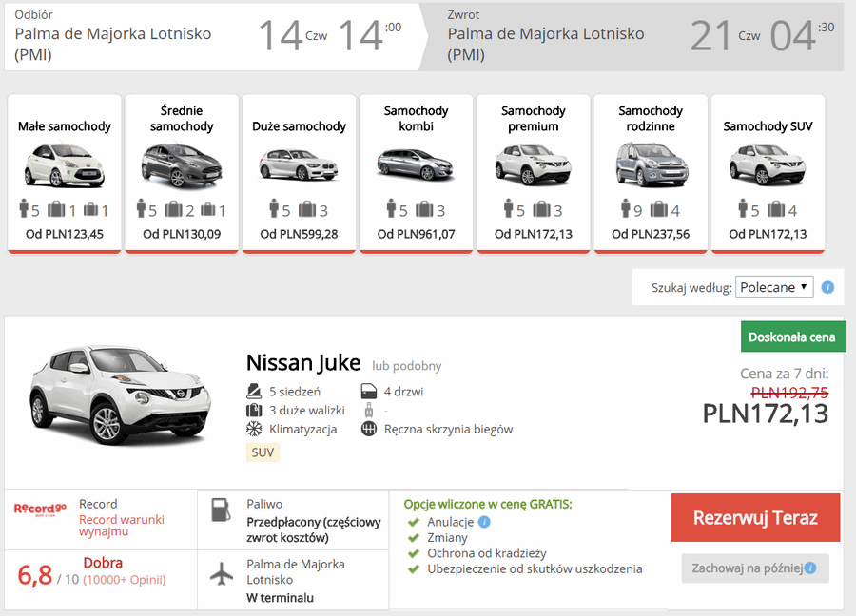Screen dimensions: 856x616
Task: Select the Średnie samochody category card
Action: [182, 174]
